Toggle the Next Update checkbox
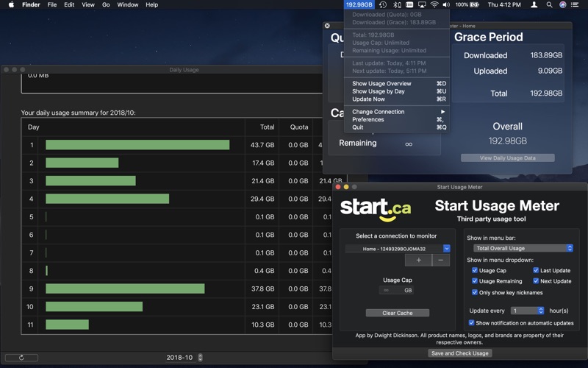The height and width of the screenshot is (368, 588). pyautogui.click(x=536, y=281)
